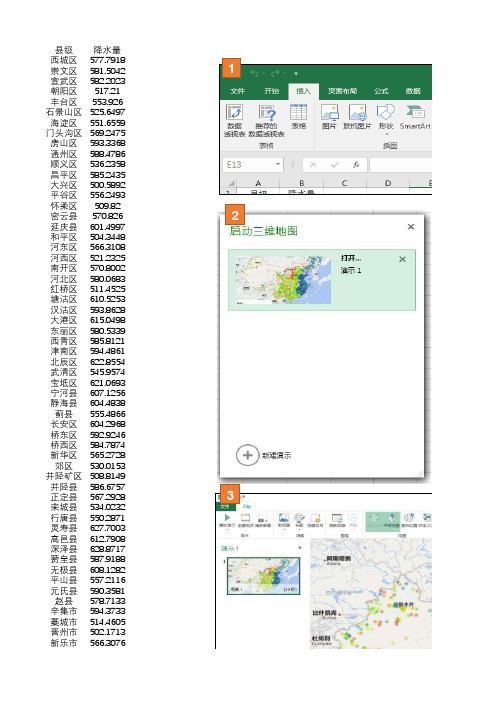Click the 新乐市 row name
Screen dimensions: 496x702
64,643
